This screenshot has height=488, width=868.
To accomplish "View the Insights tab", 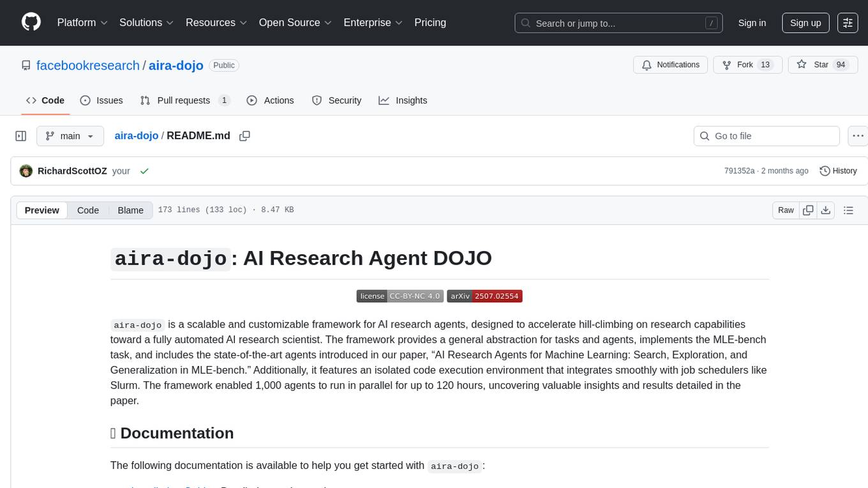I will point(403,100).
